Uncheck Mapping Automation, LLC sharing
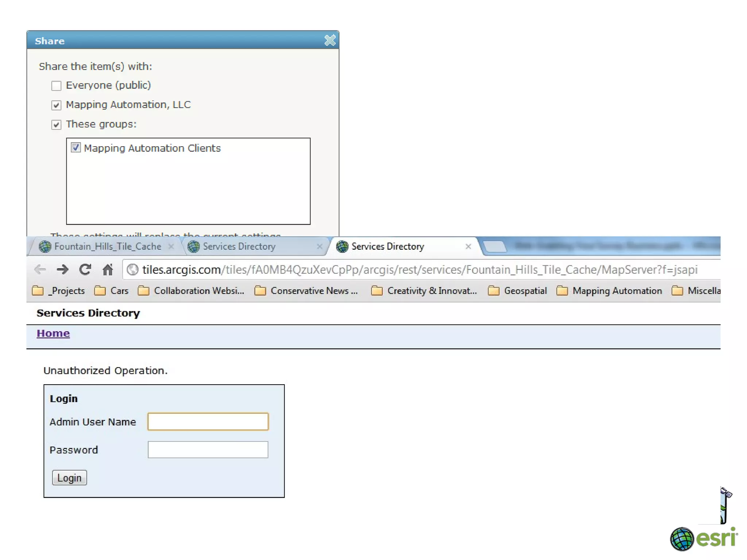This screenshot has height=560, width=747. [x=56, y=105]
